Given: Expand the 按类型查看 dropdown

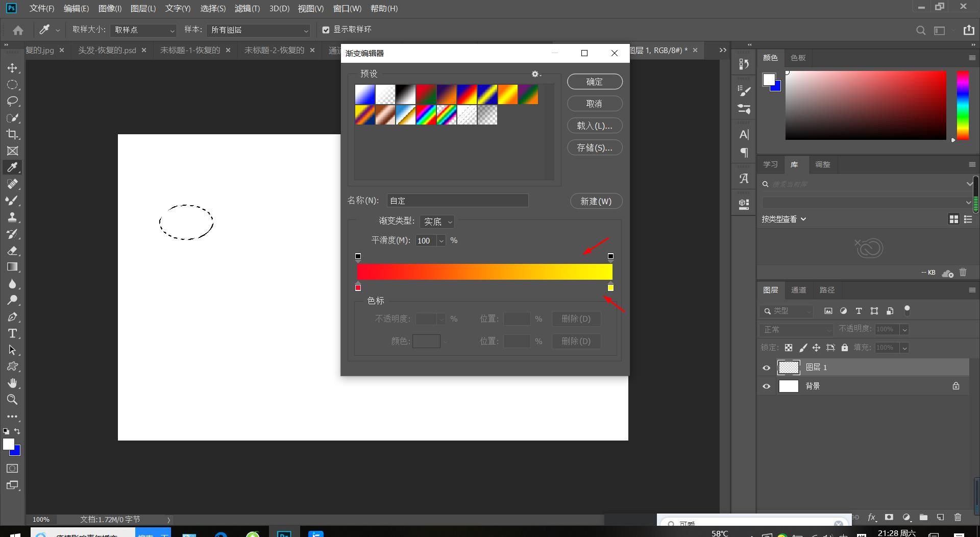Looking at the screenshot, I should coord(784,219).
